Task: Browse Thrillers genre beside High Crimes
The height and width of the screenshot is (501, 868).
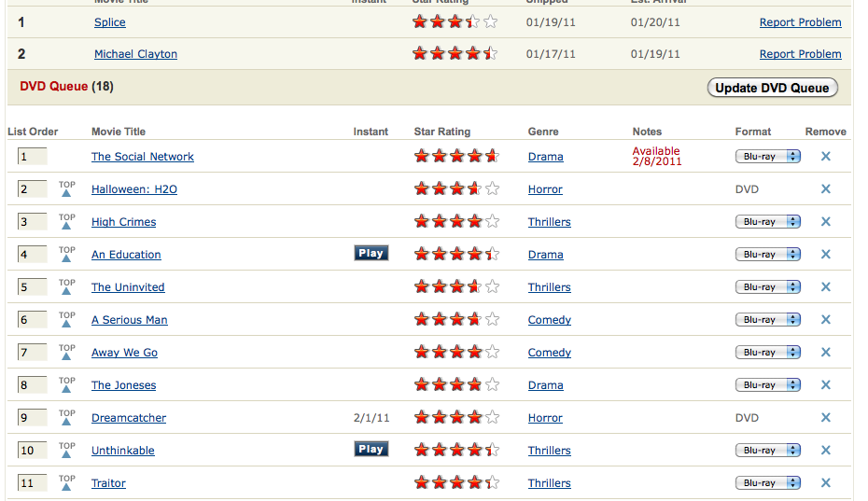Action: click(549, 222)
